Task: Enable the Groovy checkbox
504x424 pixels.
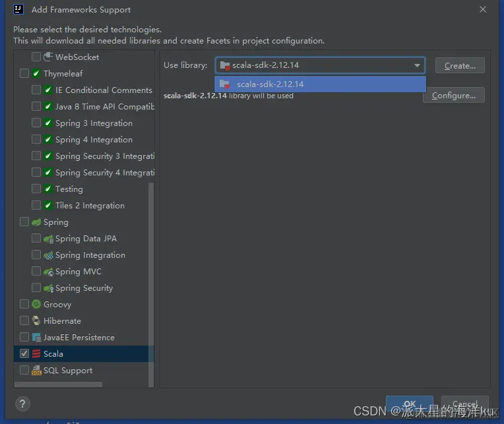Action: [x=24, y=304]
